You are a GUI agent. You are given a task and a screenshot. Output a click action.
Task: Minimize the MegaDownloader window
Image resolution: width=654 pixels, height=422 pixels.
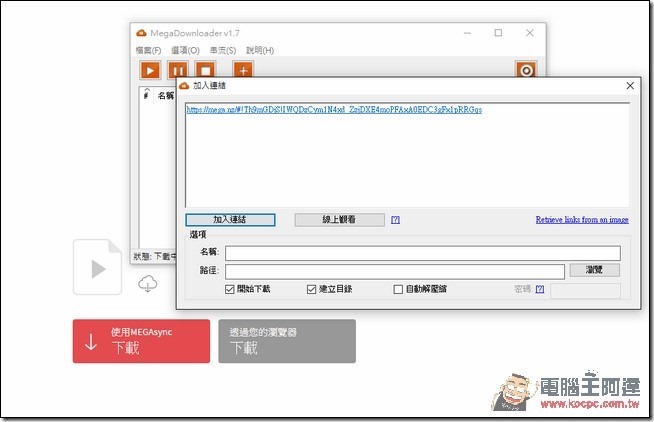[x=467, y=33]
